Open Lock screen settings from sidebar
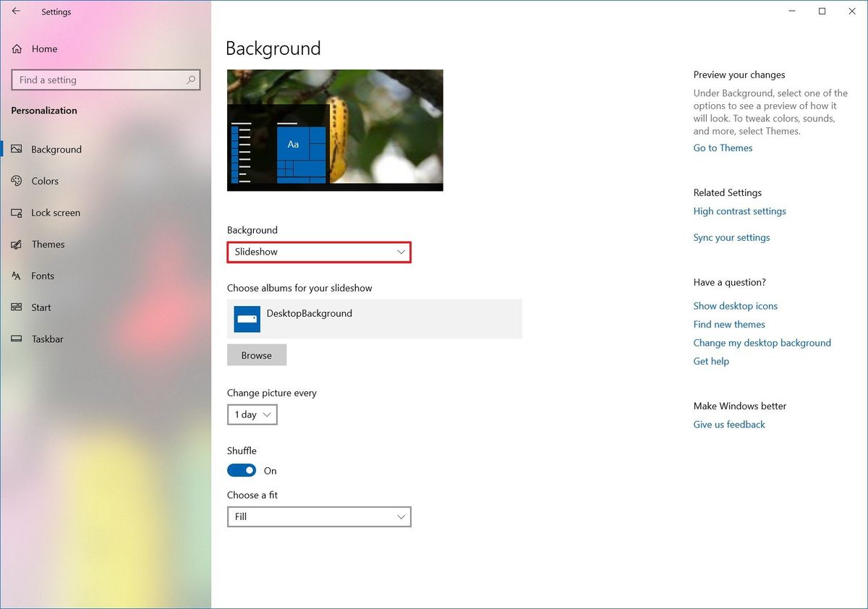868x609 pixels. pos(17,213)
